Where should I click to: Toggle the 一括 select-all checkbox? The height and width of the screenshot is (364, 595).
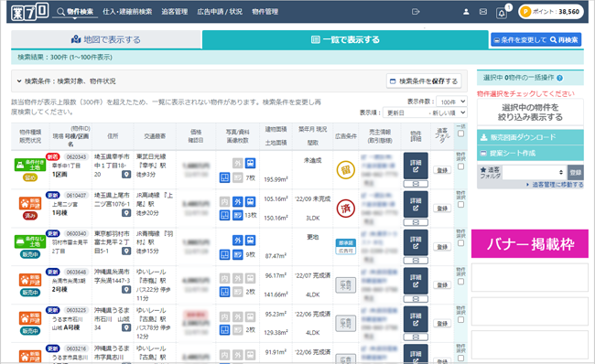(460, 134)
